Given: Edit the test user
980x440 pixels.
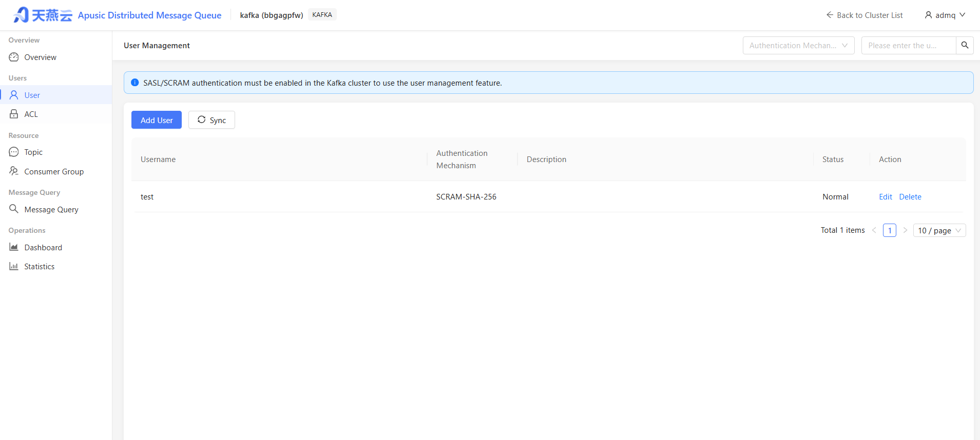Looking at the screenshot, I should click(886, 197).
